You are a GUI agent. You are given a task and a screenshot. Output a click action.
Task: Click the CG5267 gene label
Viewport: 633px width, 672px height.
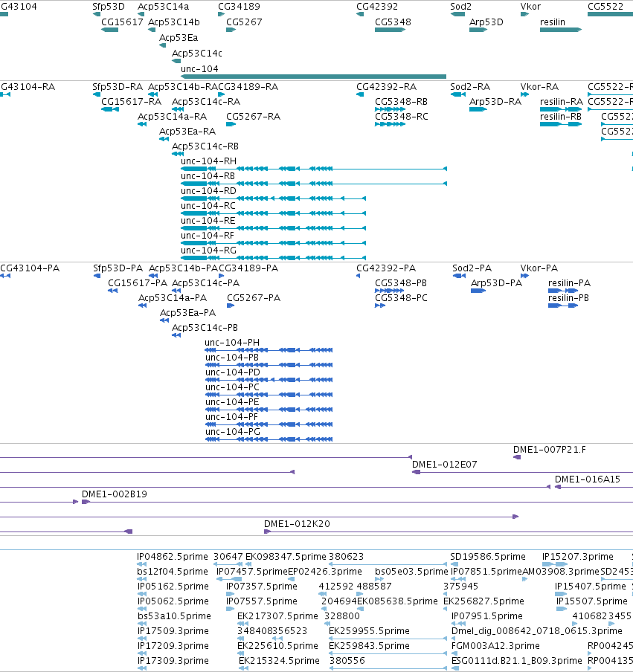coord(244,22)
